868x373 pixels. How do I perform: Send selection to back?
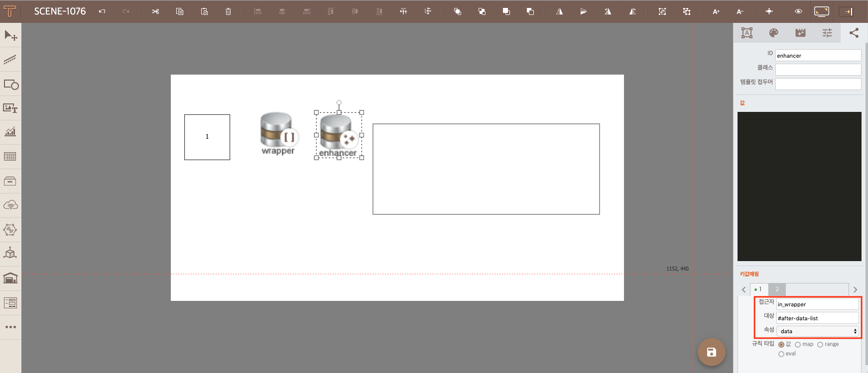pyautogui.click(x=530, y=11)
